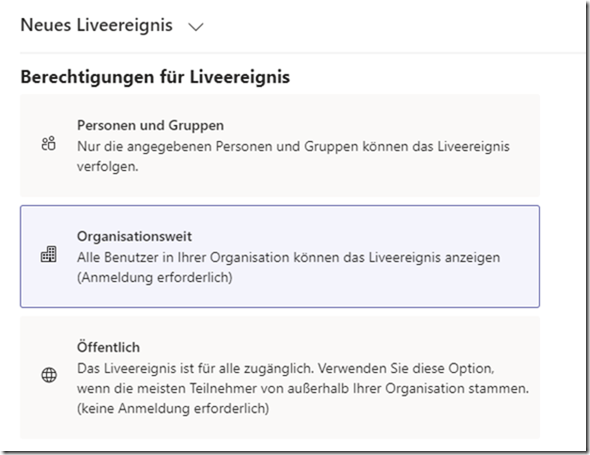Click text 'Nur die angegebenen Personen und Gruppen'
Screen dimensions: 590x455
[x=217, y=146]
